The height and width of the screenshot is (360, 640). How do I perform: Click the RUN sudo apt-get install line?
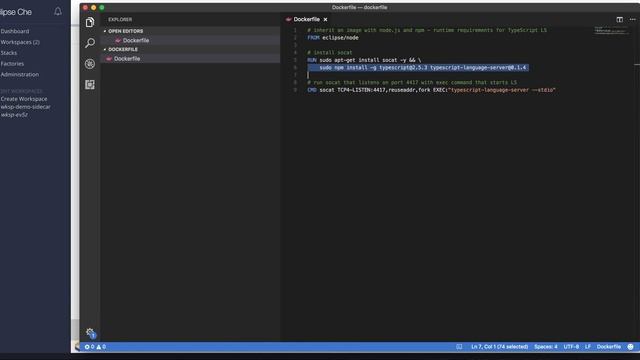(364, 60)
